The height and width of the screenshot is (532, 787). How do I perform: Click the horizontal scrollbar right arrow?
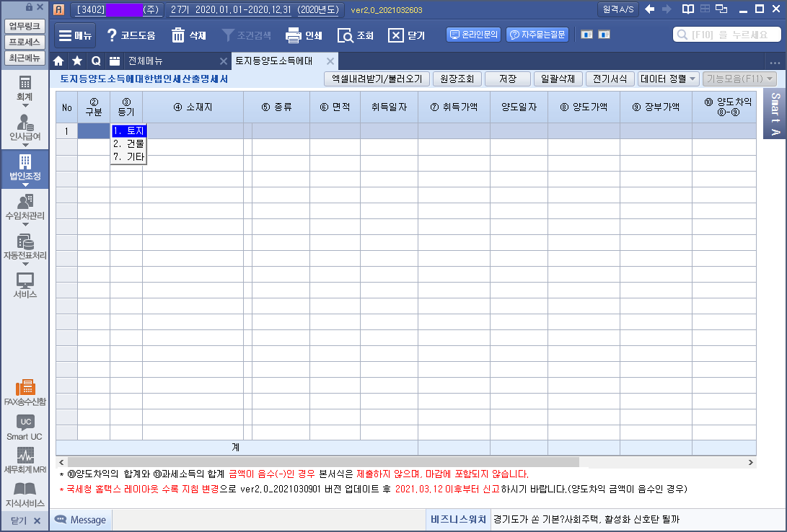(751, 462)
